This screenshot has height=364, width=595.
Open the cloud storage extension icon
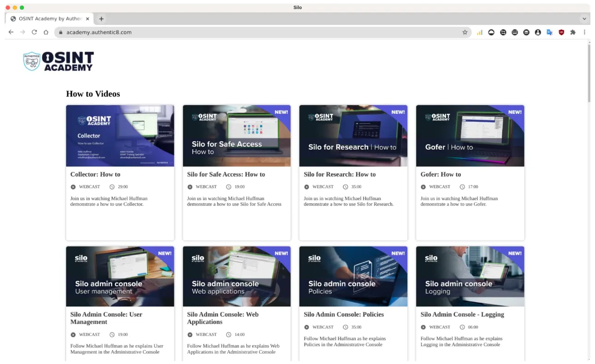491,32
